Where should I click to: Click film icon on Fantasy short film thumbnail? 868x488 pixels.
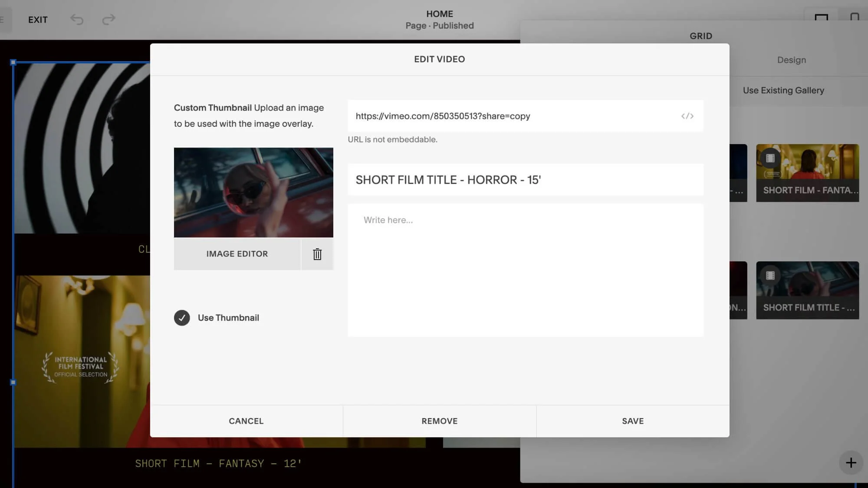pos(770,158)
